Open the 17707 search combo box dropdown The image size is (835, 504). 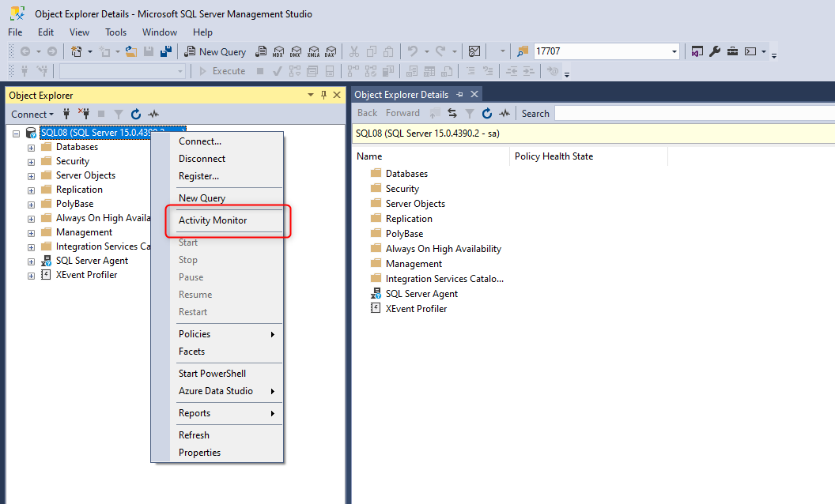point(674,51)
